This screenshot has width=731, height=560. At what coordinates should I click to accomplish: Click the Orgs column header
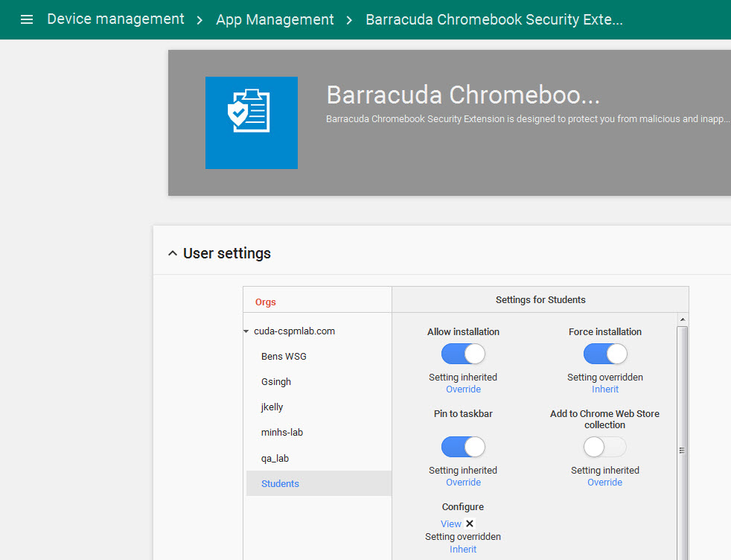tap(265, 302)
